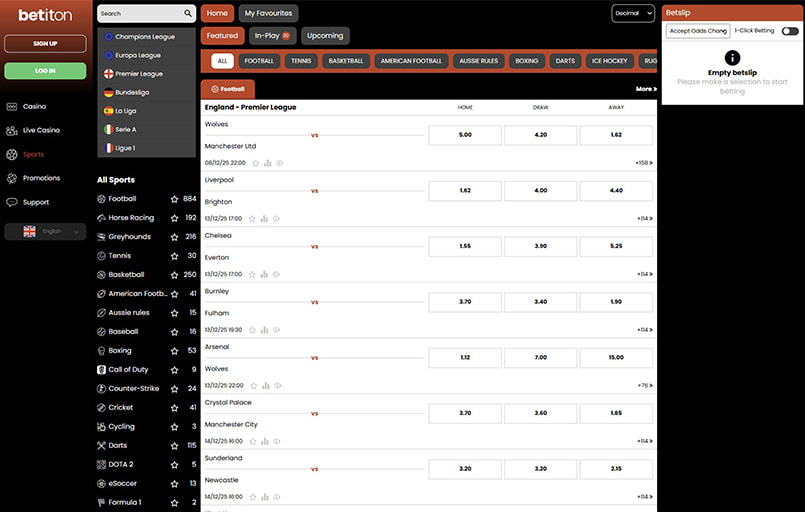The image size is (805, 512).
Task: Pick Everton away win at 5.25
Action: 616,246
